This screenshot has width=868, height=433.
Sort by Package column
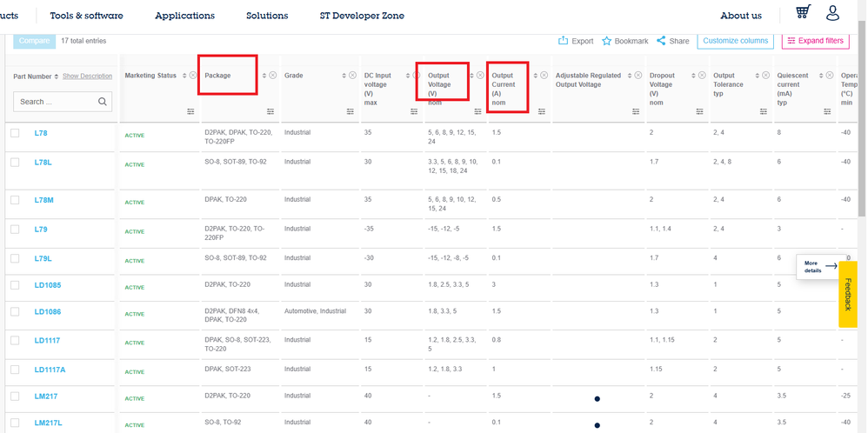click(264, 76)
